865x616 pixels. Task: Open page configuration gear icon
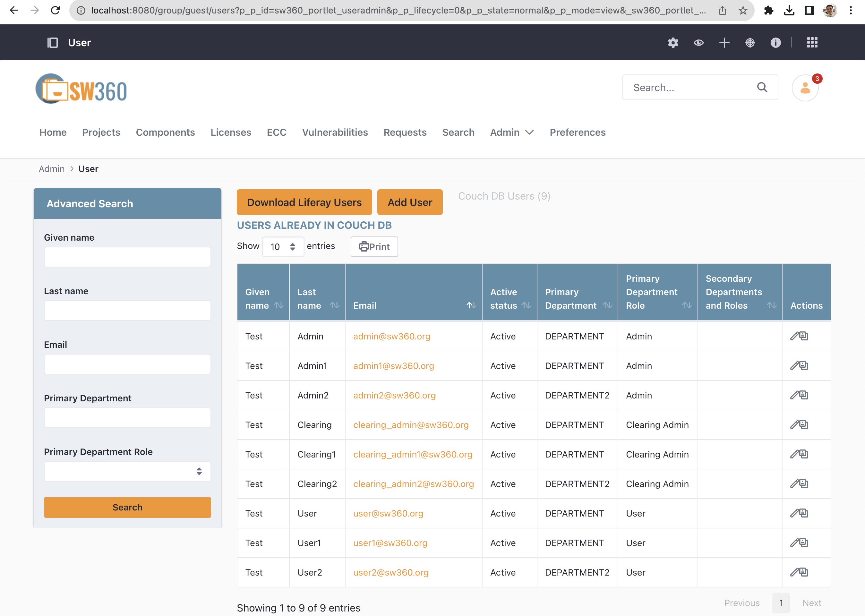(673, 42)
